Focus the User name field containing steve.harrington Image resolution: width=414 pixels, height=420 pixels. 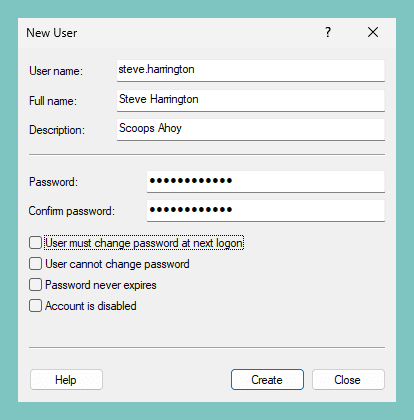click(251, 70)
